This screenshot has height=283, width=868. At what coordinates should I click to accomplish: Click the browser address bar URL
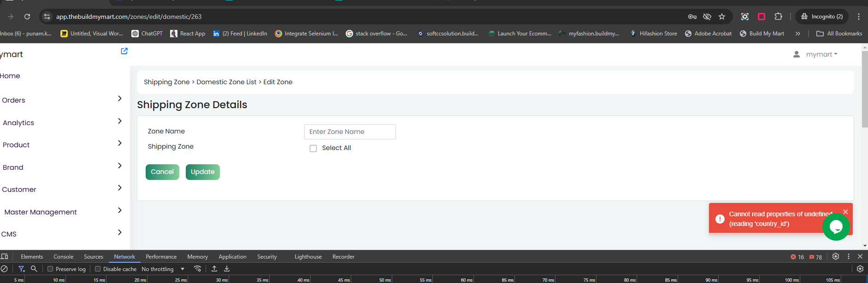click(x=129, y=17)
